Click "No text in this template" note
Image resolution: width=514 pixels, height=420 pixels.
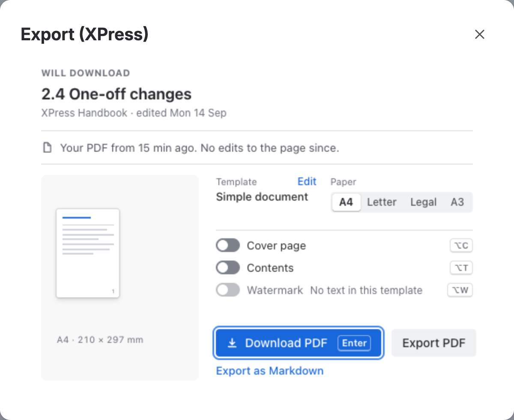(366, 290)
